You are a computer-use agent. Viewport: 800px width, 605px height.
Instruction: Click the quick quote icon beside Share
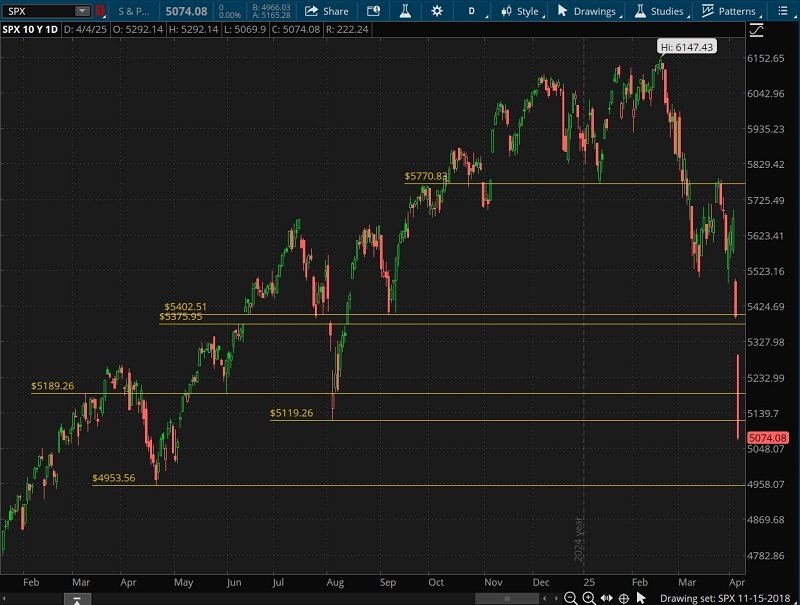click(373, 11)
